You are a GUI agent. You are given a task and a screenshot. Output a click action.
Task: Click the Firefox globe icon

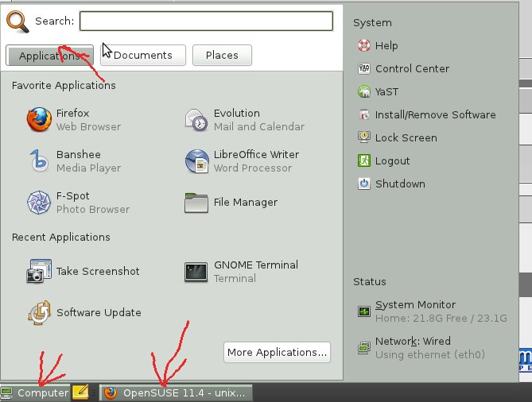click(39, 120)
